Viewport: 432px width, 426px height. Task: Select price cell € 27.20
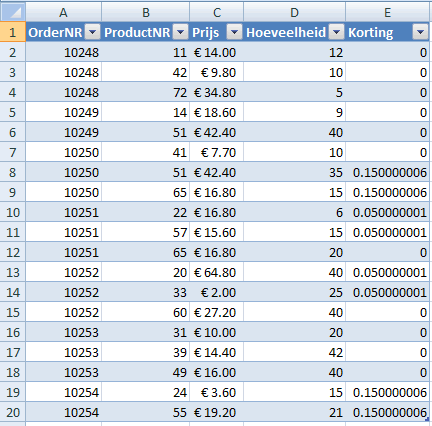pos(217,312)
